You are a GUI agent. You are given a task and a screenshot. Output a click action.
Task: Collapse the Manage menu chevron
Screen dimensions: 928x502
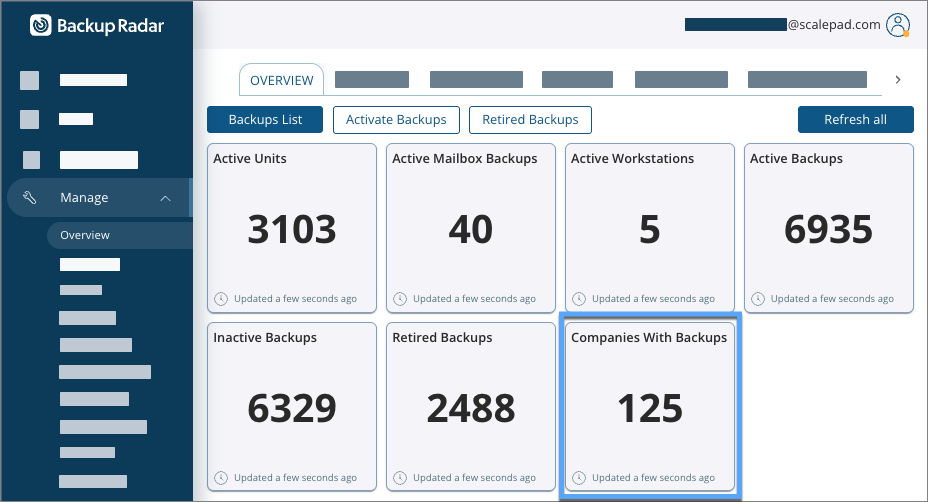[x=166, y=198]
